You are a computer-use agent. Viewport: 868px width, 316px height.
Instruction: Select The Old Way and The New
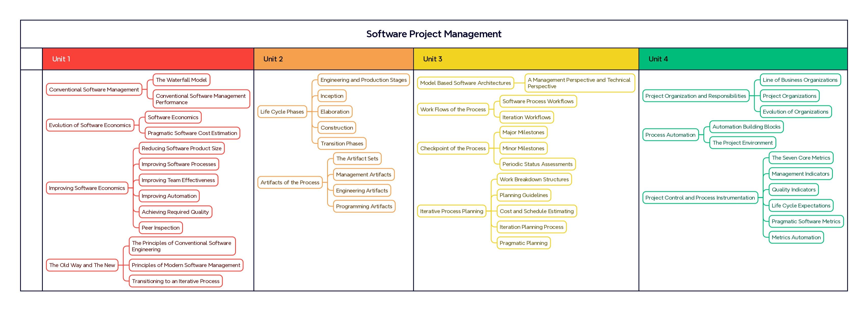82,265
